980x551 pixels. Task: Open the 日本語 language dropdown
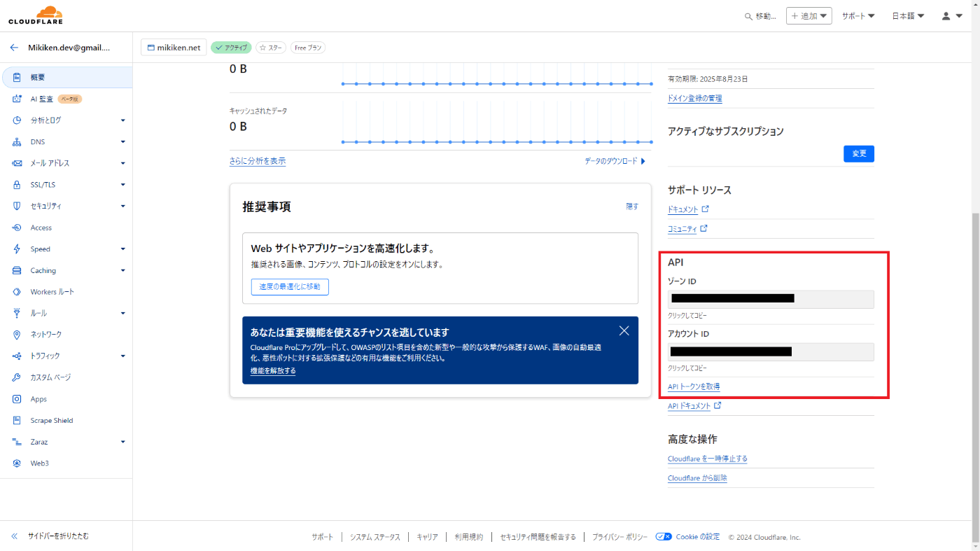pos(908,16)
